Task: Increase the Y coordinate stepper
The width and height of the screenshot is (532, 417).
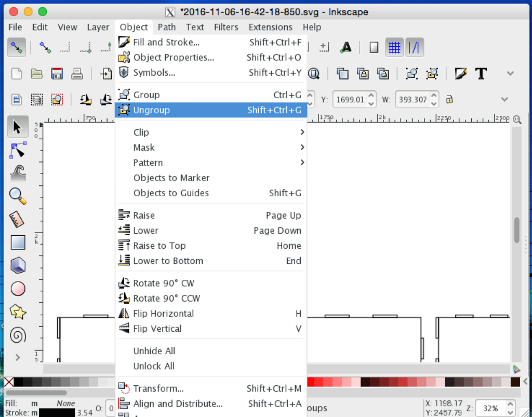Action: 371,96
